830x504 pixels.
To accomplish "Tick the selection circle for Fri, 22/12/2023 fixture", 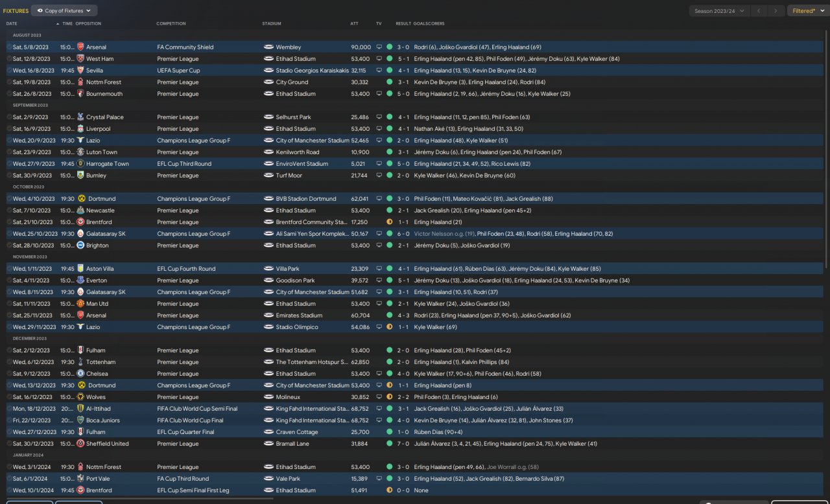I will [9, 420].
